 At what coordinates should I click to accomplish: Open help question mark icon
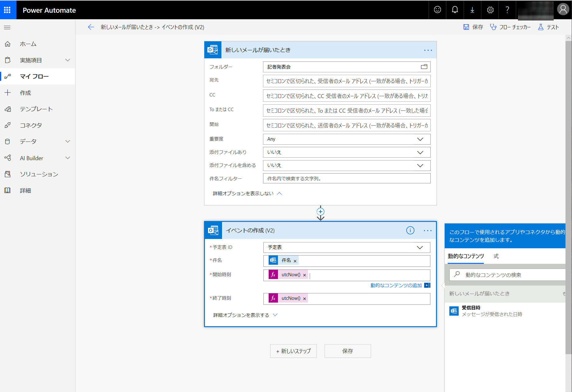pyautogui.click(x=507, y=10)
